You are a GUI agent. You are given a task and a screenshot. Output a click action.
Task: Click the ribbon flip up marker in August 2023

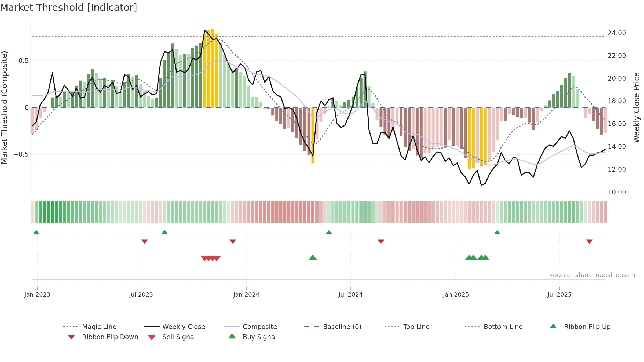coord(164,232)
